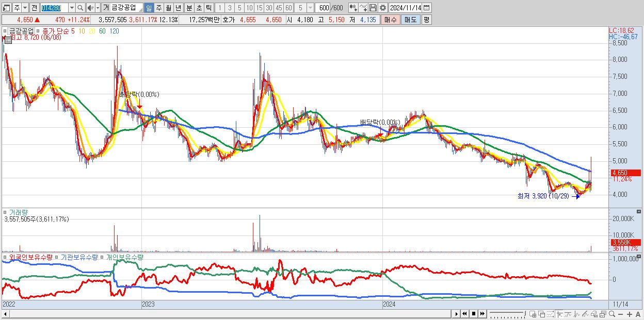The image size is (644, 320).
Task: Click the fast-forward button in bottom bar
Action: [x=482, y=314]
